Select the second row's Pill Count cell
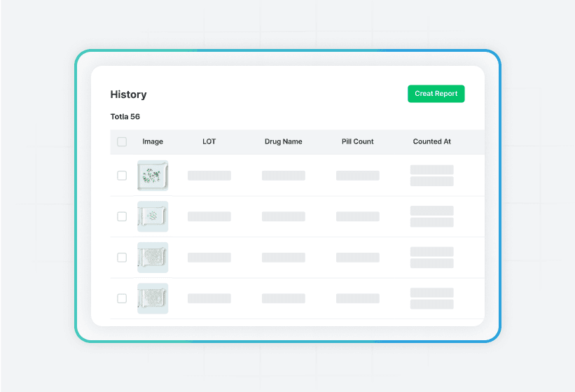 point(358,216)
